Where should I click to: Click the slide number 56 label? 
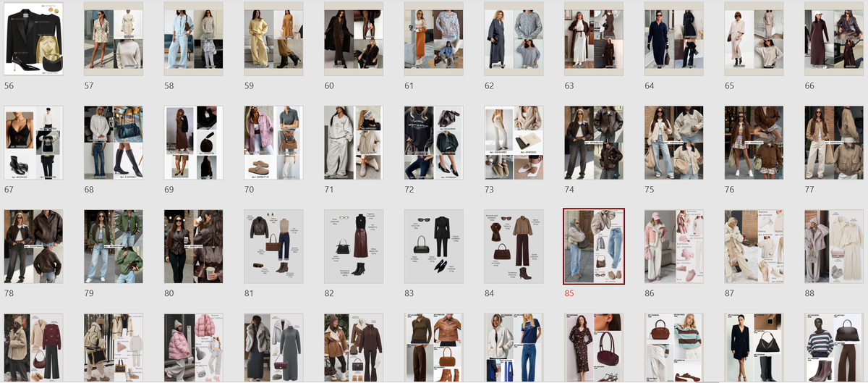pyautogui.click(x=9, y=85)
